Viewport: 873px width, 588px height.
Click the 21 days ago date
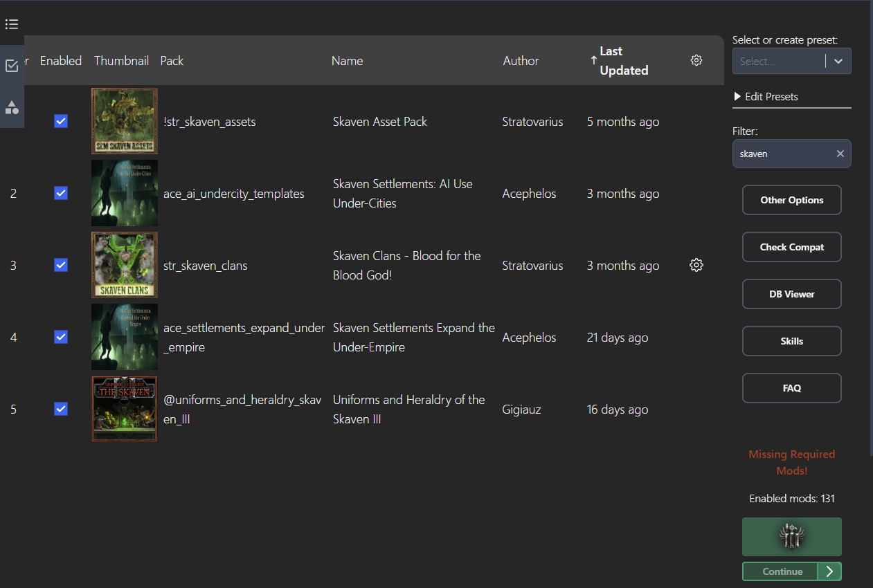[x=618, y=338]
